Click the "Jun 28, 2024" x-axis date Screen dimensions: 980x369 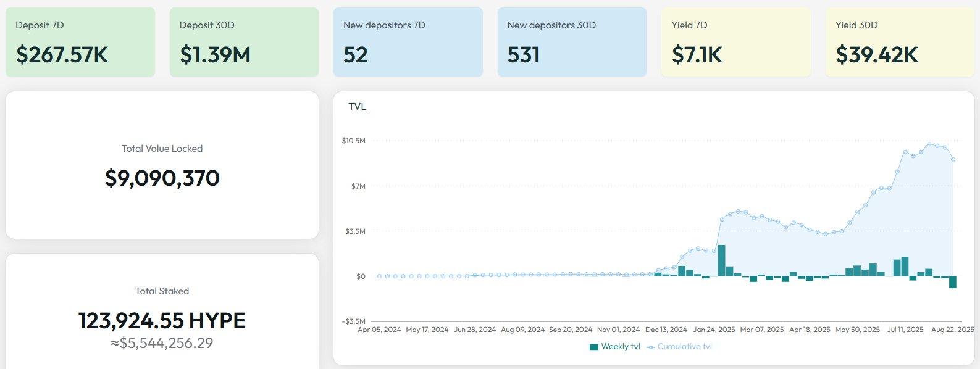tap(475, 330)
